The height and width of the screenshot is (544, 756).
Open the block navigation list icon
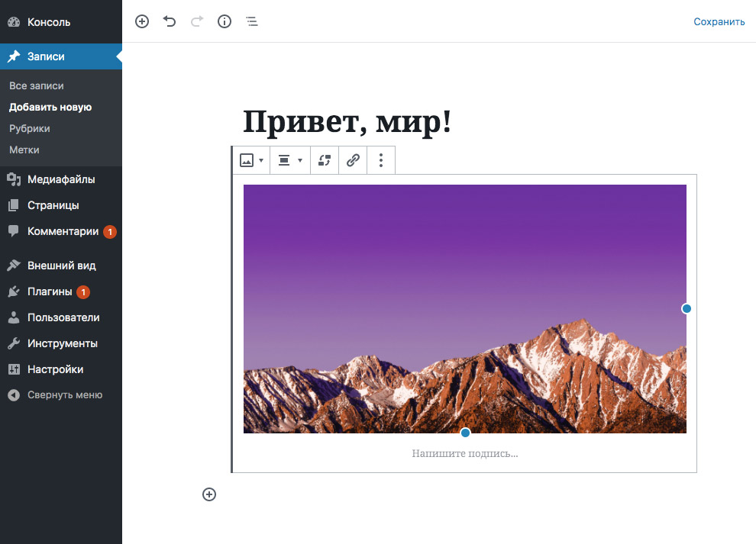pos(252,21)
